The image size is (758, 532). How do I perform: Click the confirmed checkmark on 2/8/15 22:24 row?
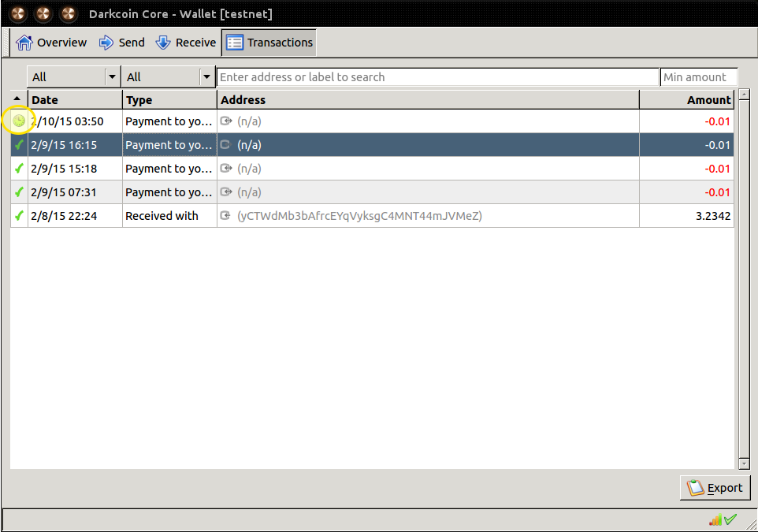tap(19, 216)
